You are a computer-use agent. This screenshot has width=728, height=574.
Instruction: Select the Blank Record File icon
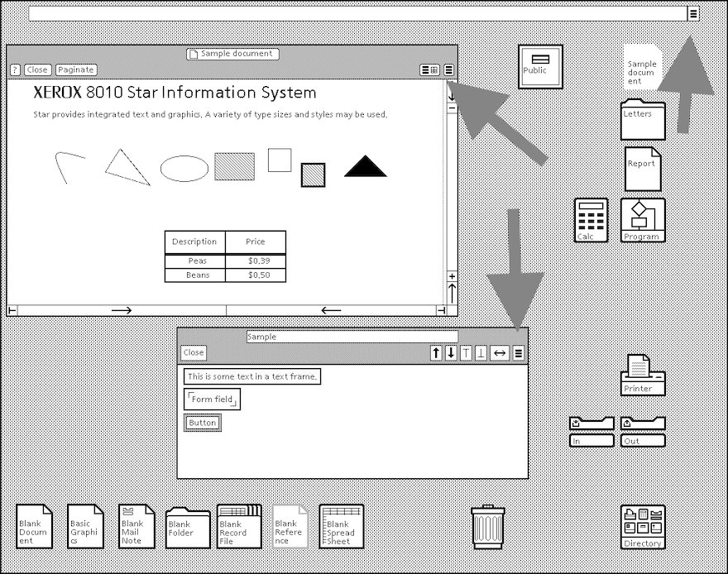click(239, 527)
